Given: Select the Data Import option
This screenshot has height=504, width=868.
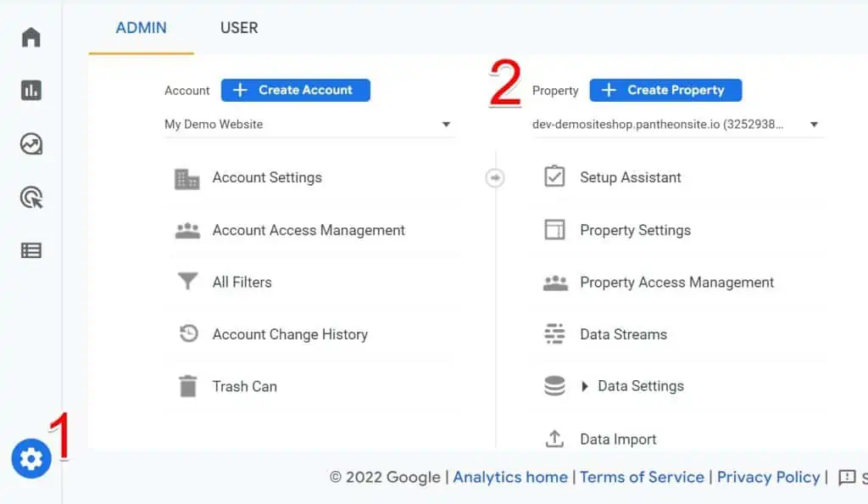Looking at the screenshot, I should (617, 439).
